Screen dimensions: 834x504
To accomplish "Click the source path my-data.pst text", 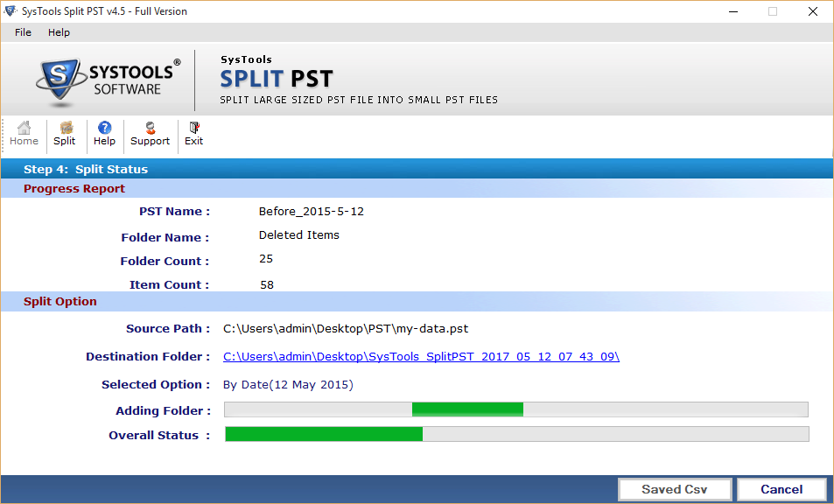I will click(346, 328).
